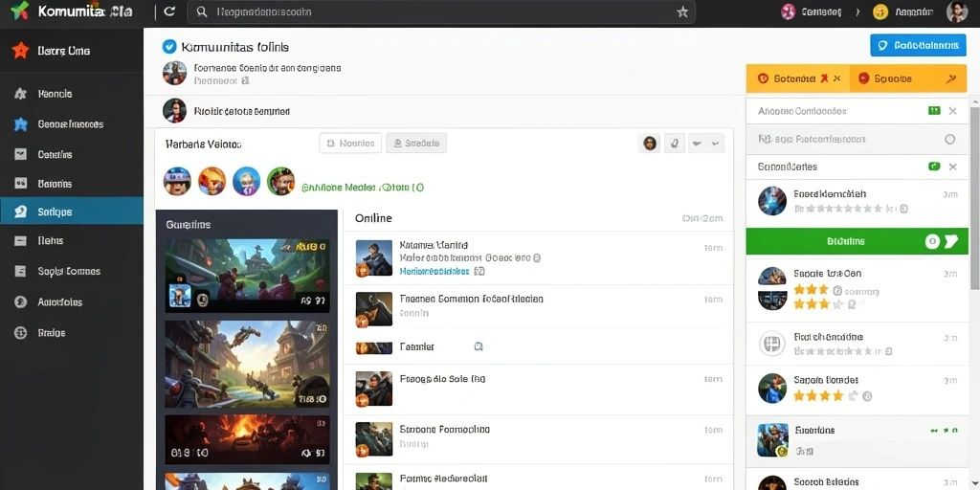Screen dimensions: 980x490
Task: Click the gray button next to the outlined button
Action: coord(416,144)
